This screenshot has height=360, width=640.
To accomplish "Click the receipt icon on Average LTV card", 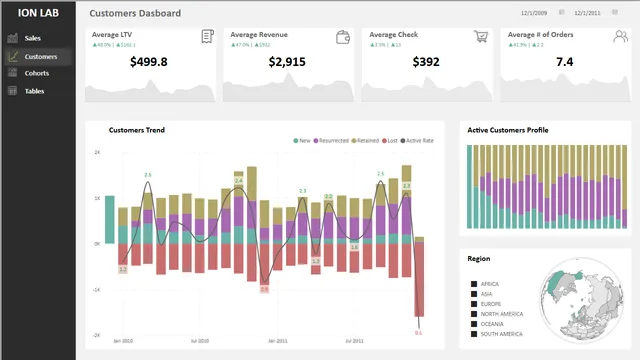I will pos(207,36).
